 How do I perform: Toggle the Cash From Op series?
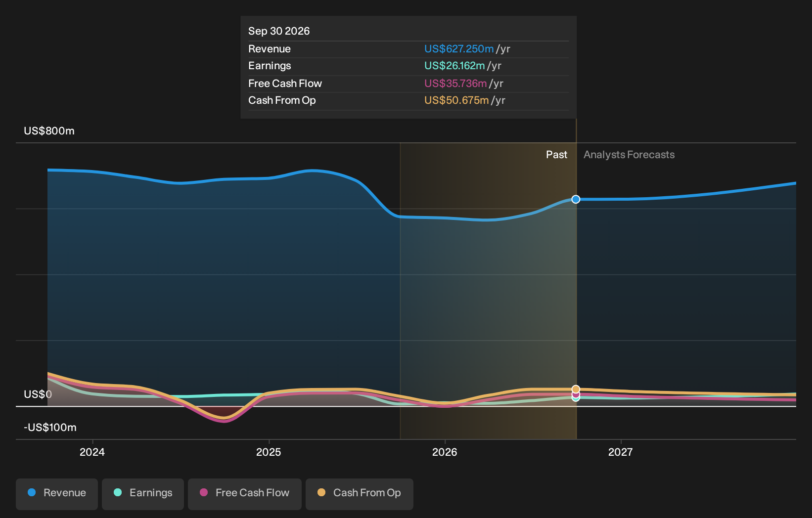[360, 494]
